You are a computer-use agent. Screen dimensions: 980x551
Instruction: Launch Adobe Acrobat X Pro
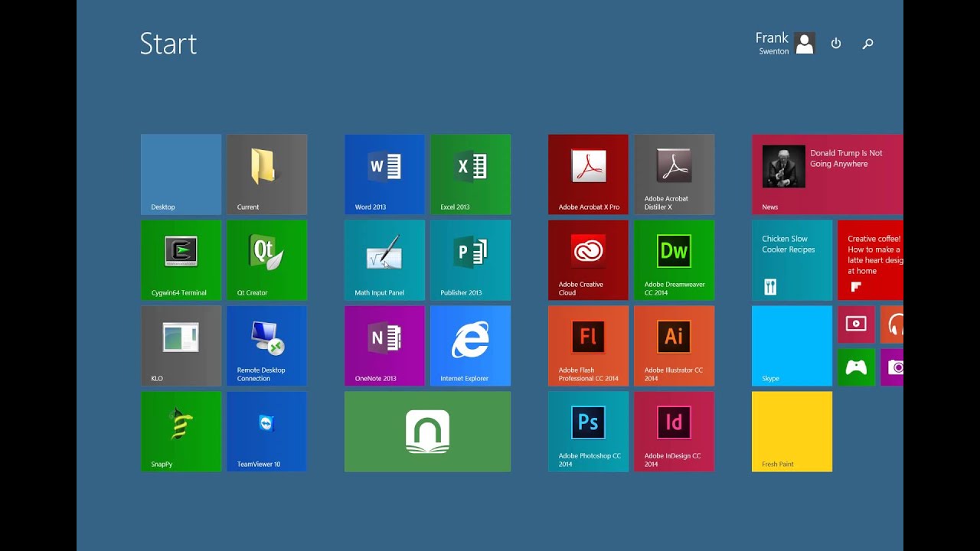click(588, 174)
